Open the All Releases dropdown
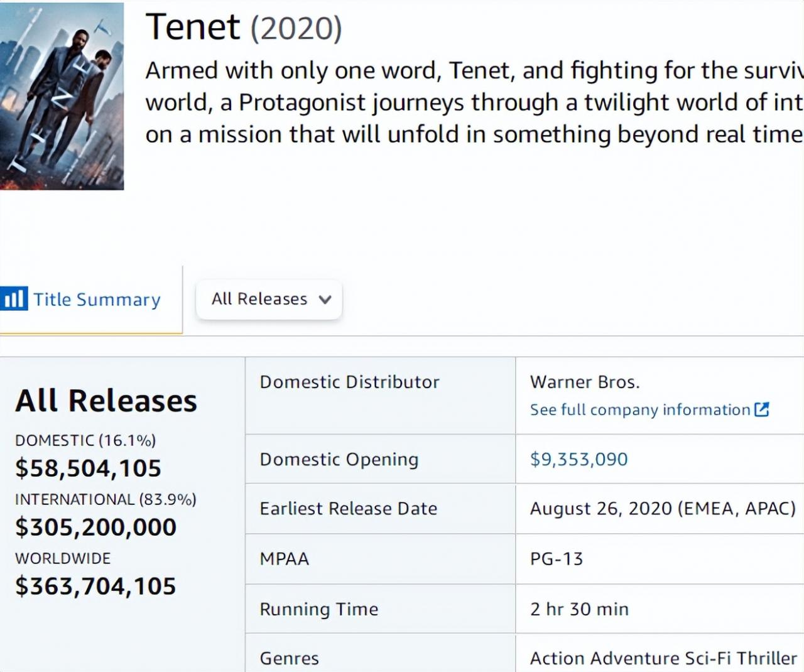This screenshot has width=804, height=672. (x=269, y=299)
